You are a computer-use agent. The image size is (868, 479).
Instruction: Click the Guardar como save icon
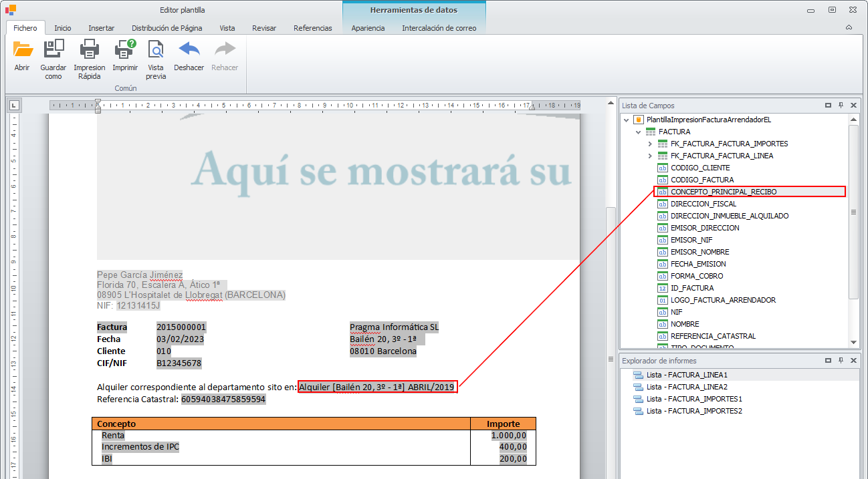click(53, 49)
